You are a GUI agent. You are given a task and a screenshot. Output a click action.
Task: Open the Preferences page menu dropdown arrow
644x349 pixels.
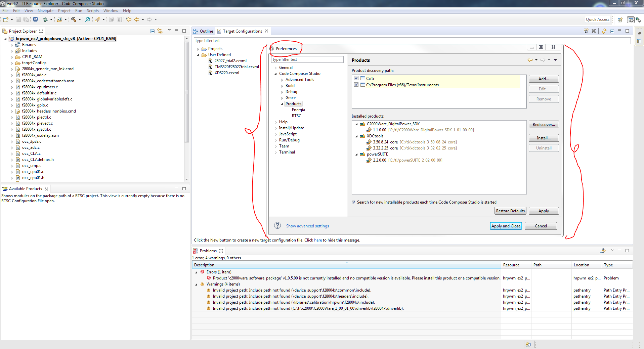point(555,60)
